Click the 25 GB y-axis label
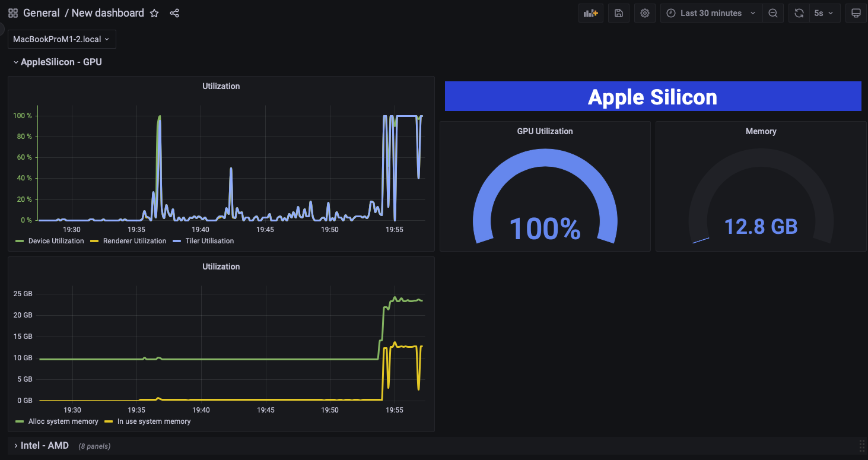This screenshot has height=460, width=868. click(23, 294)
